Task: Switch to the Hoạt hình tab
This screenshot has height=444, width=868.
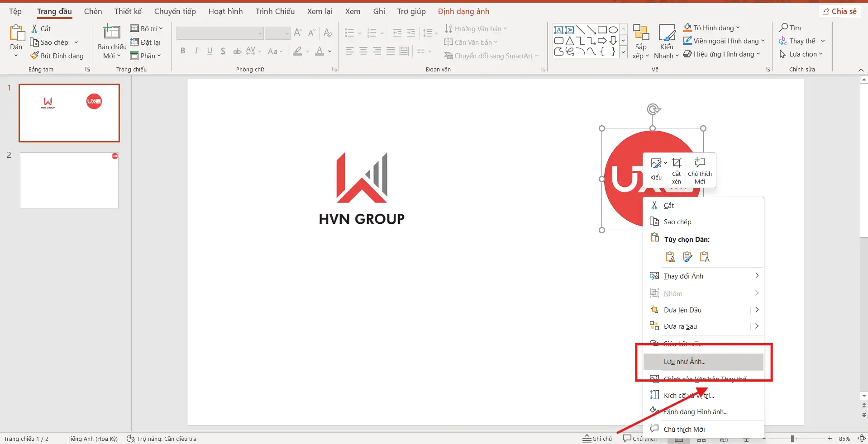Action: 225,11
